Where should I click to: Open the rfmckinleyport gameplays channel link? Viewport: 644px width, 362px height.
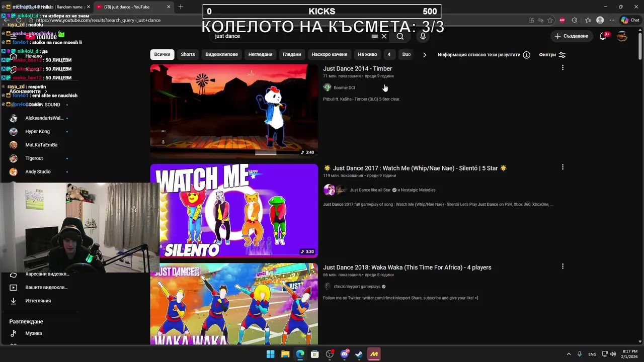(357, 287)
